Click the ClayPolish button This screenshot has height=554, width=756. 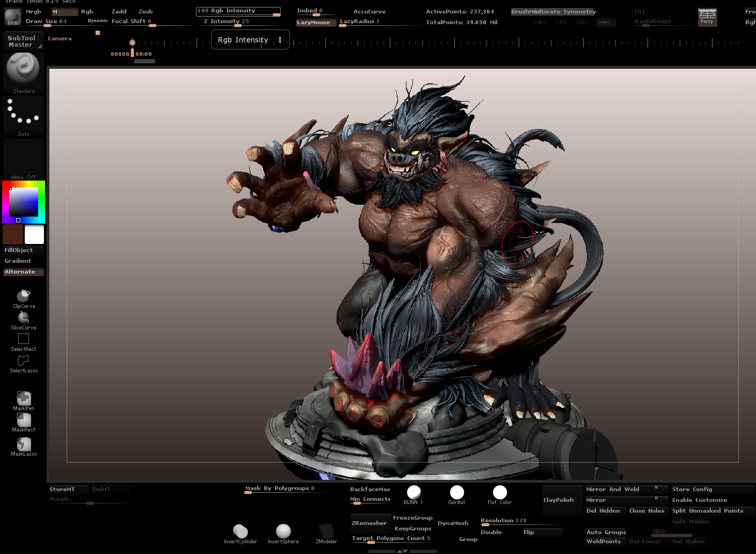[562, 500]
